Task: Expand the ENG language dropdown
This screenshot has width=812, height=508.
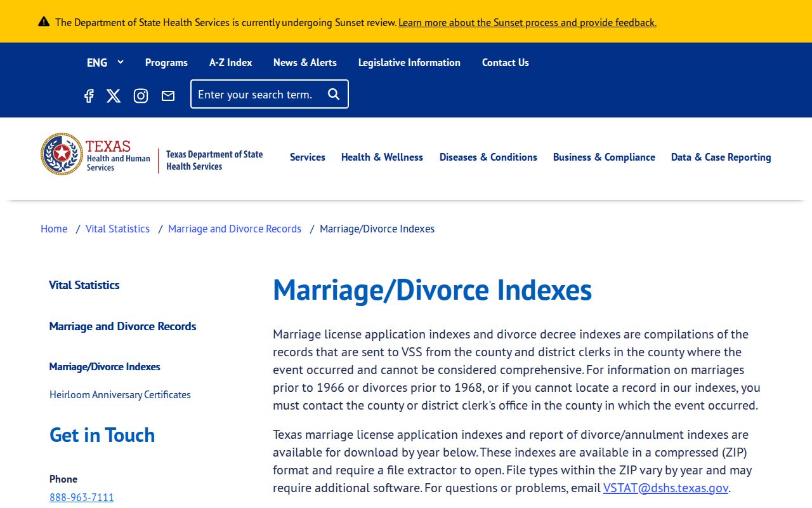Action: (x=105, y=62)
